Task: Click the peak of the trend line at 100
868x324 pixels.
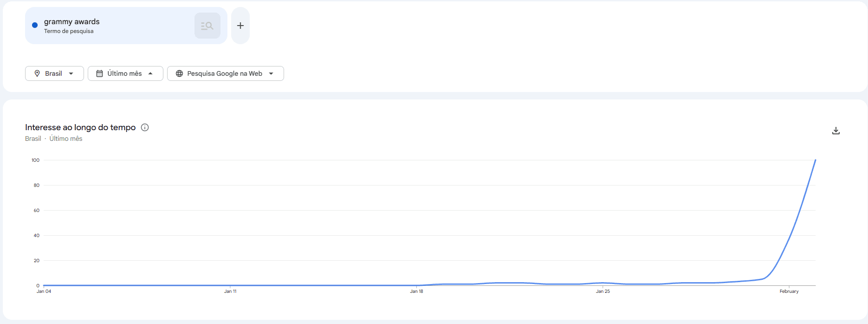Action: pyautogui.click(x=815, y=160)
